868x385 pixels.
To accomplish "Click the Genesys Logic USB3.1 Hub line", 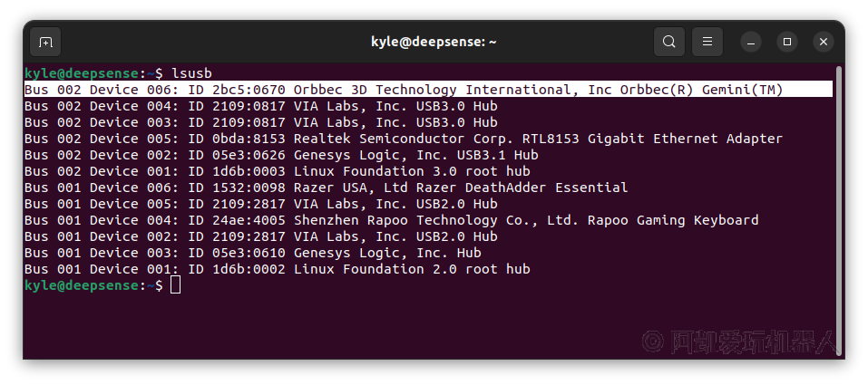I will click(281, 155).
